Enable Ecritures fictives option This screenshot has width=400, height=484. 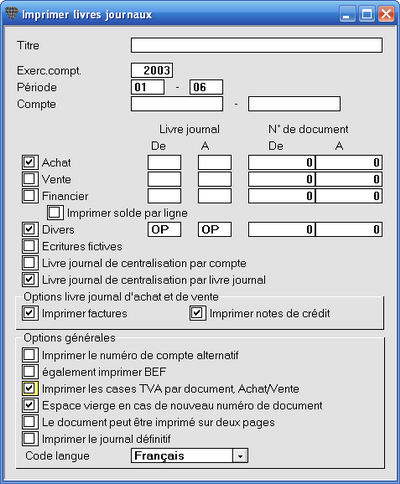30,246
